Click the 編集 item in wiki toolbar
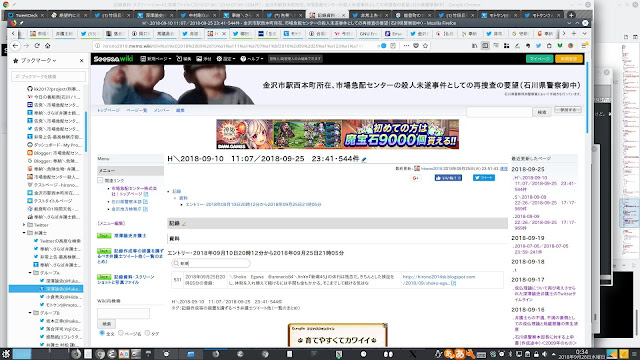 click(x=184, y=59)
